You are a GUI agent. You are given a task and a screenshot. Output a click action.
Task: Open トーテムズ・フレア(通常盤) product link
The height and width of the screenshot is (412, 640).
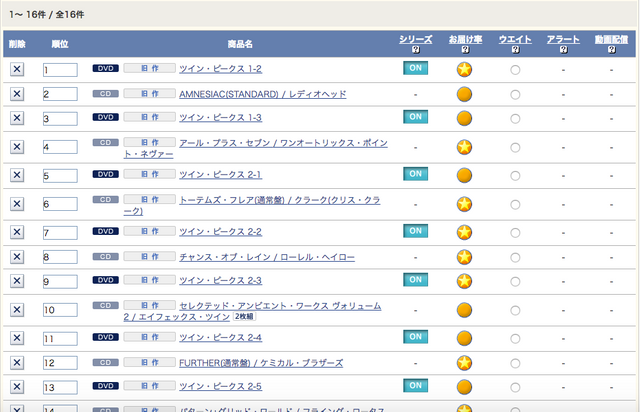pyautogui.click(x=252, y=205)
